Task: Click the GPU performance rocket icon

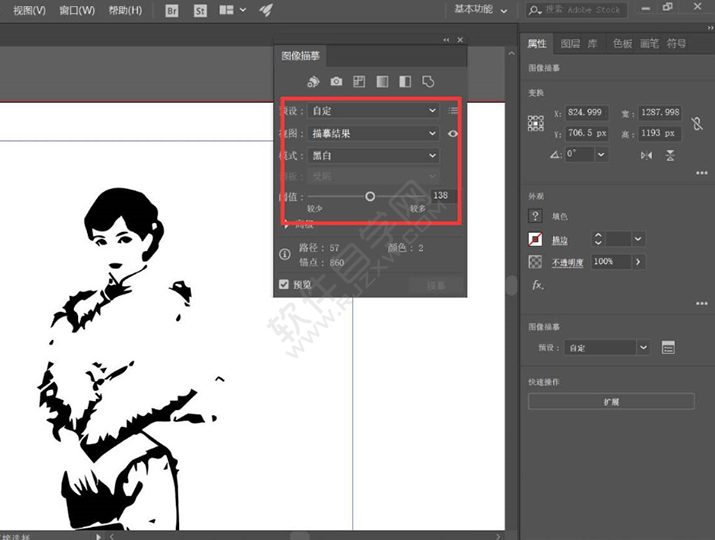Action: [266, 10]
